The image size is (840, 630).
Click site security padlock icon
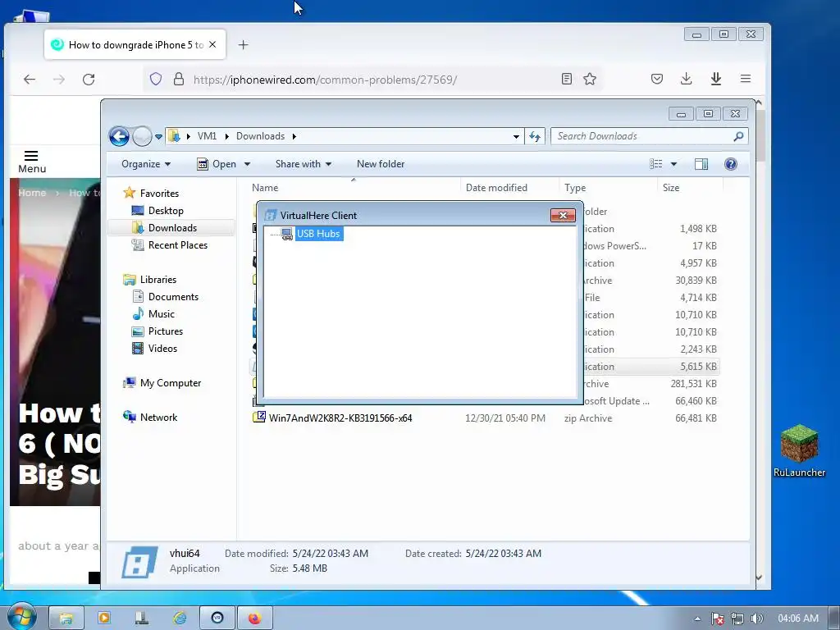[179, 80]
